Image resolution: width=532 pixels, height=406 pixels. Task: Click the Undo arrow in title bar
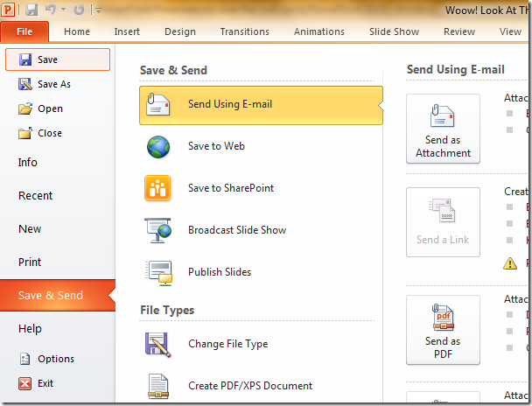point(51,10)
